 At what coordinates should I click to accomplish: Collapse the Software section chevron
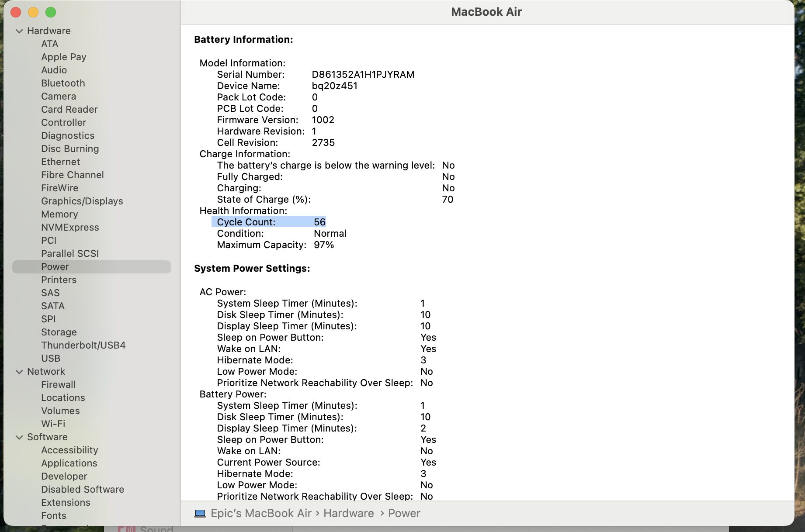click(x=19, y=437)
